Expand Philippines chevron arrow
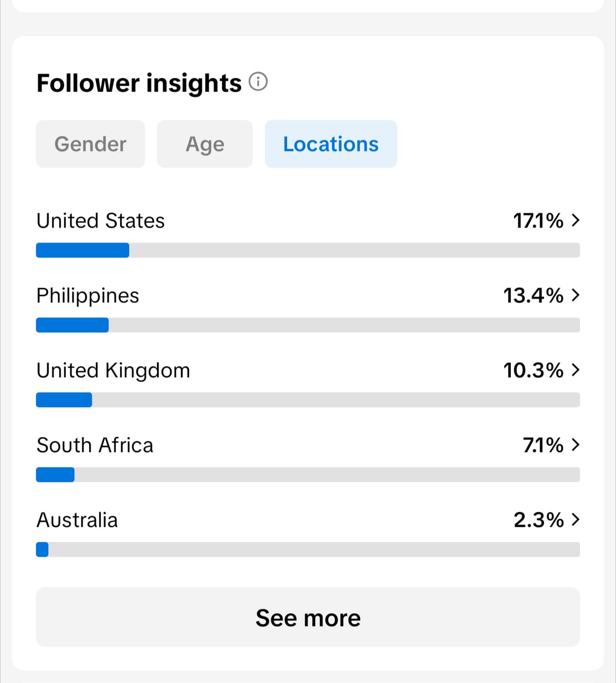The height and width of the screenshot is (683, 616). 575,295
